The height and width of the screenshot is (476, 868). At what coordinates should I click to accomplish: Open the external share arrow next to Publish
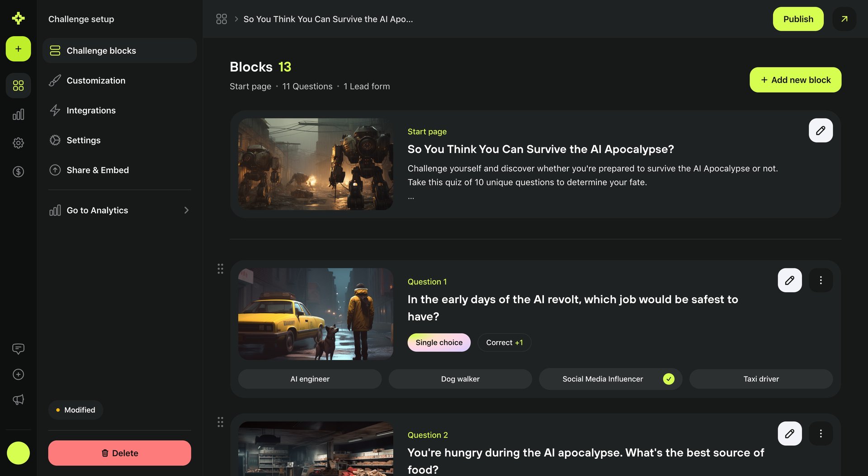pyautogui.click(x=844, y=19)
